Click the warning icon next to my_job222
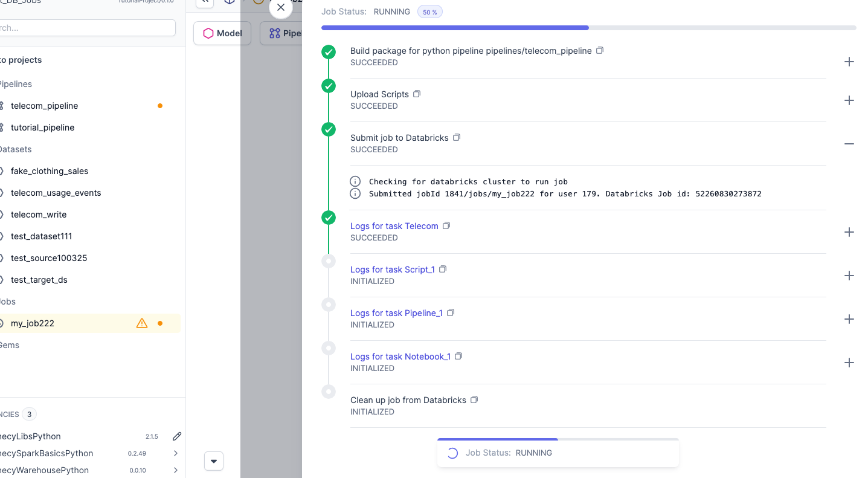This screenshot has height=478, width=868. (x=141, y=323)
